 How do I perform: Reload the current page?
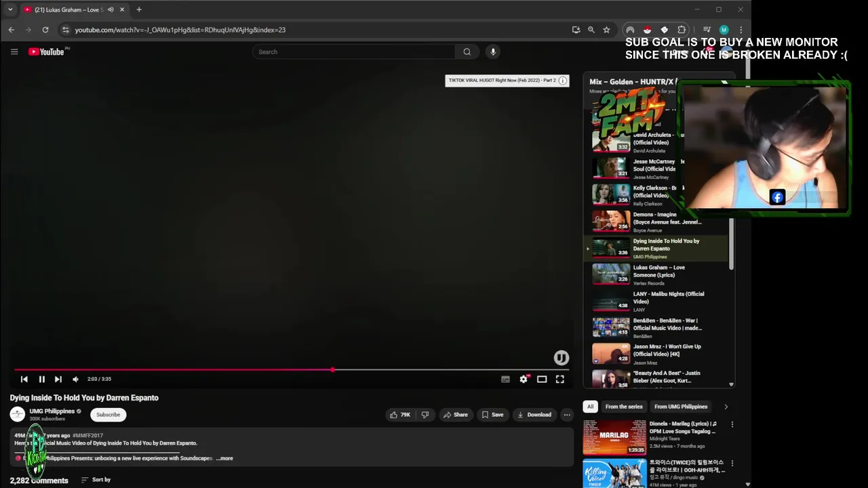[x=45, y=30]
